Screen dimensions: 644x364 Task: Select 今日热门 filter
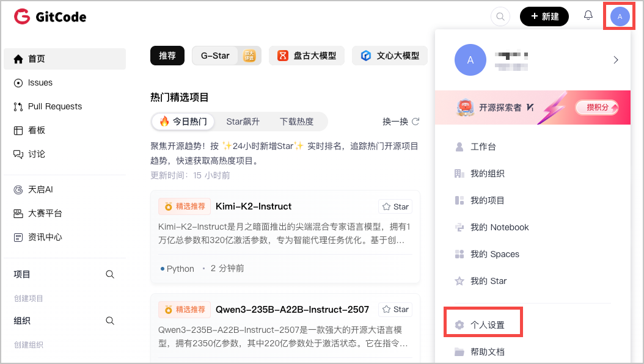[183, 122]
